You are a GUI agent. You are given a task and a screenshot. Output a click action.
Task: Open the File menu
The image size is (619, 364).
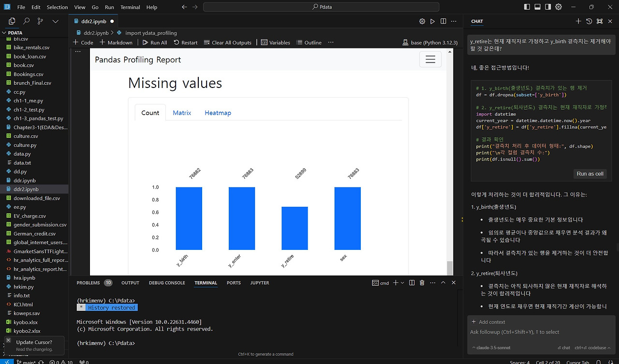(21, 7)
